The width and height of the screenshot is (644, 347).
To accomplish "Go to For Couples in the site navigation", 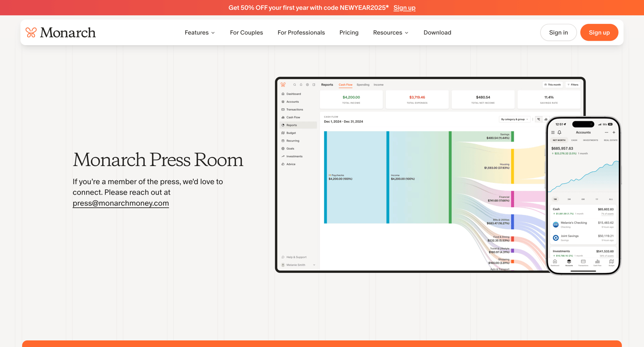I will 246,32.
